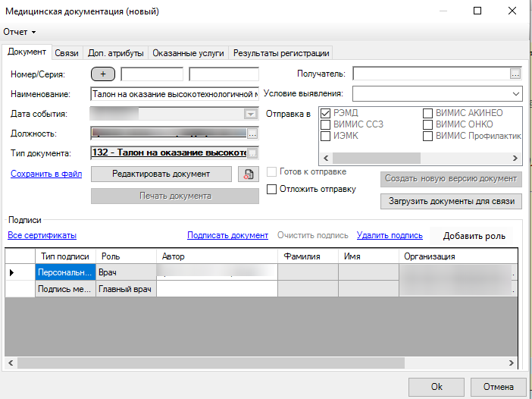Viewport: 532px width, 399px height.
Task: Select the Подпись ме... signature type cell
Action: [65, 289]
